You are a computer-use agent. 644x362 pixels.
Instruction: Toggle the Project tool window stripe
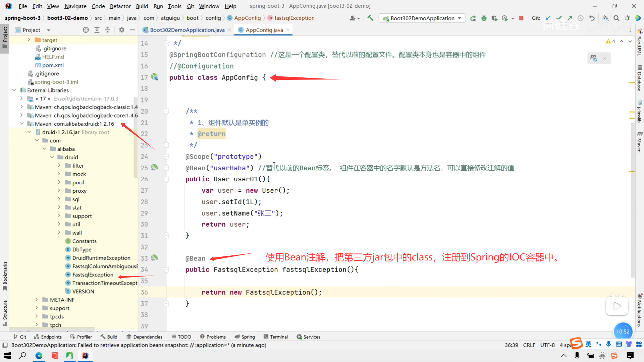pyautogui.click(x=5, y=37)
